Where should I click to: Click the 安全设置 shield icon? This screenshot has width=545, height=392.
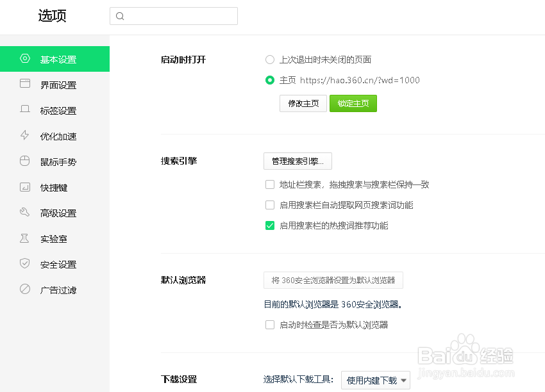tap(24, 263)
